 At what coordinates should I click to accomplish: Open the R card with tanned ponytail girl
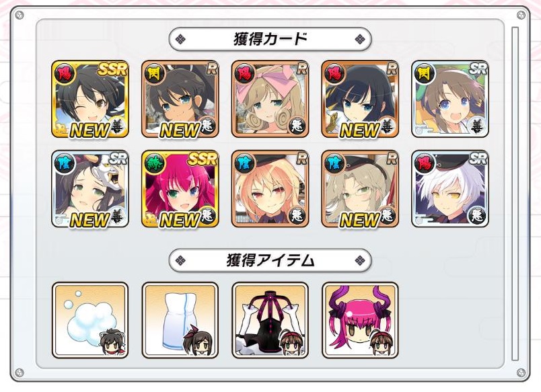coord(180,99)
